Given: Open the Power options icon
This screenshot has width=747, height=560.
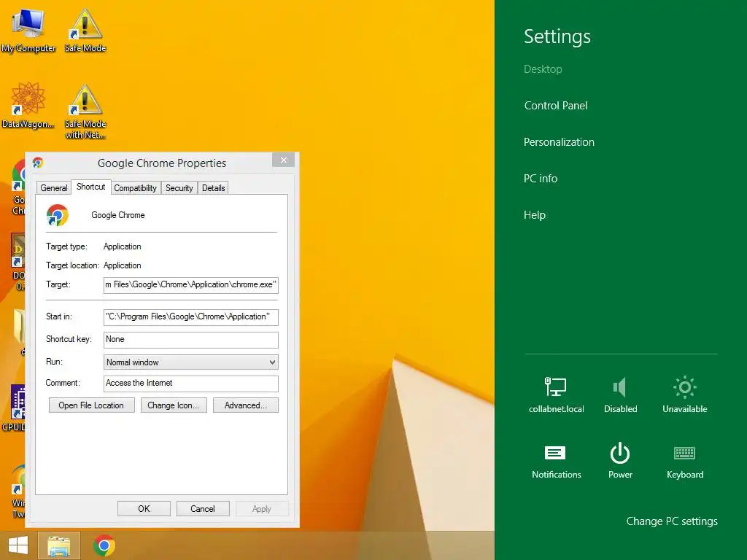Looking at the screenshot, I should [x=620, y=461].
